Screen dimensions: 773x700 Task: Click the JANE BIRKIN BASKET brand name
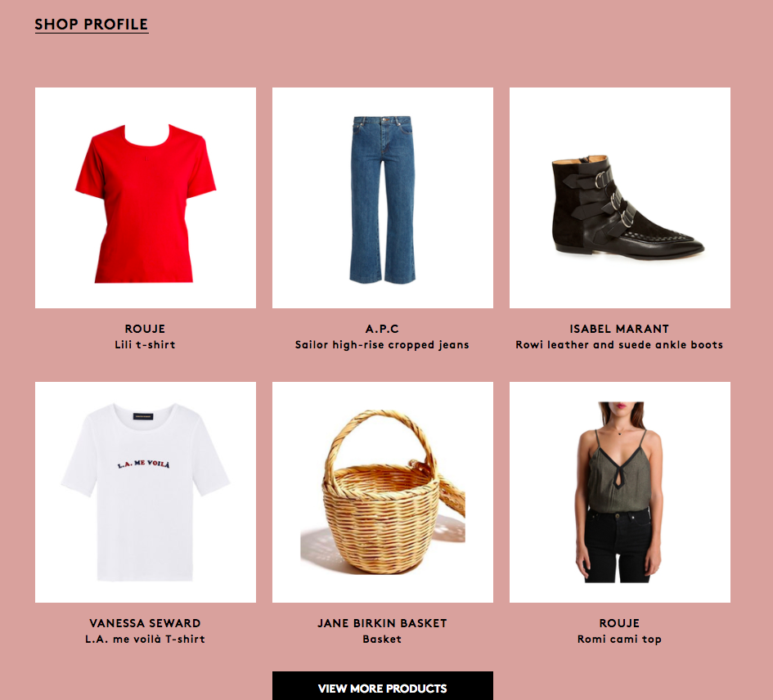tap(382, 623)
